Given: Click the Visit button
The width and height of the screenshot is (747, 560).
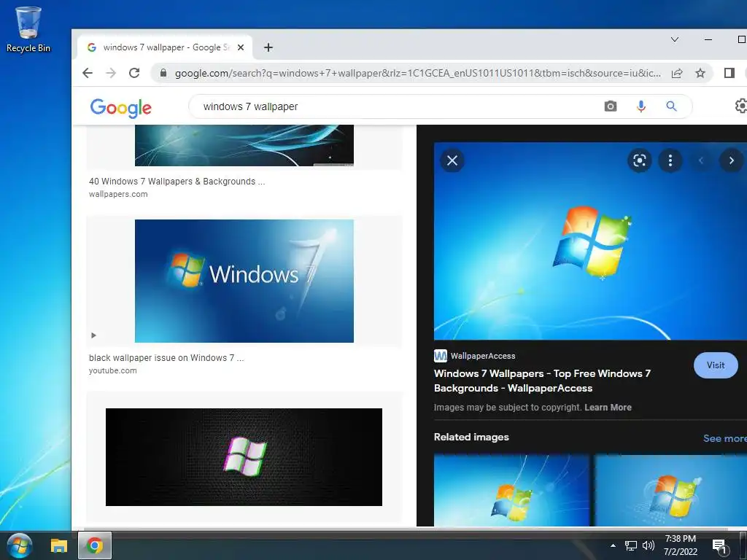Looking at the screenshot, I should point(716,365).
